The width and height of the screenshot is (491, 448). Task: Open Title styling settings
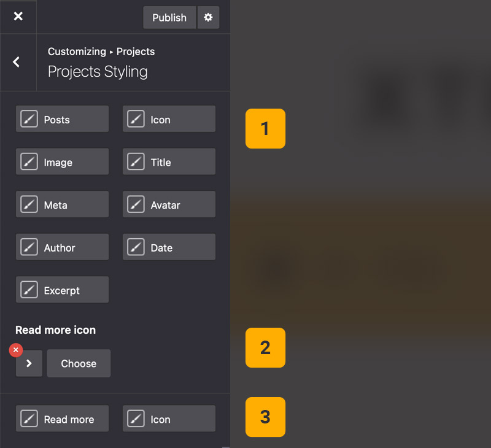point(169,162)
